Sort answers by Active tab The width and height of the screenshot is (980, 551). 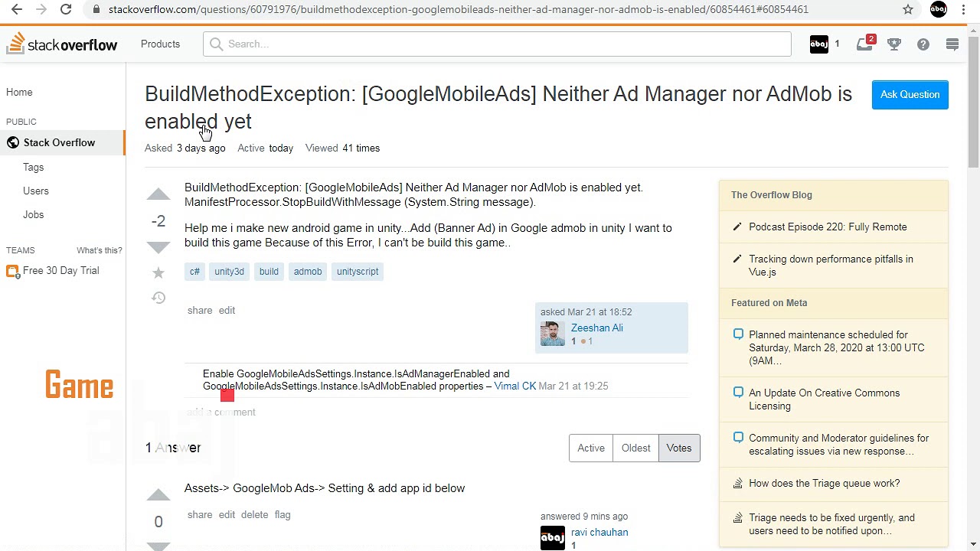[x=591, y=448]
